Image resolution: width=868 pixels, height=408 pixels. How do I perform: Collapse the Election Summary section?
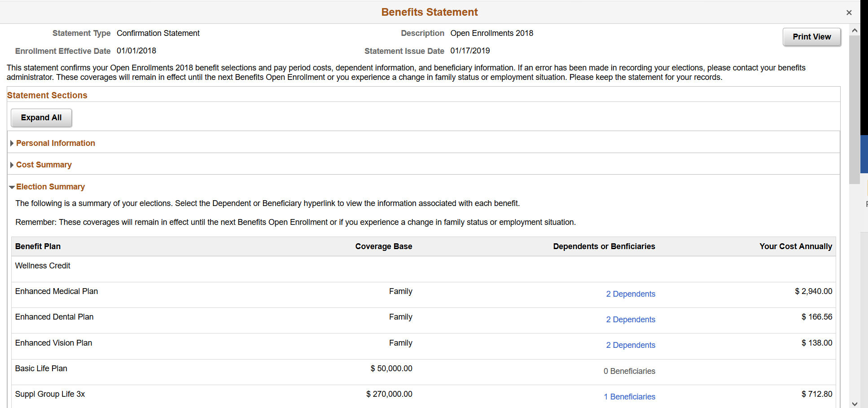[x=50, y=187]
